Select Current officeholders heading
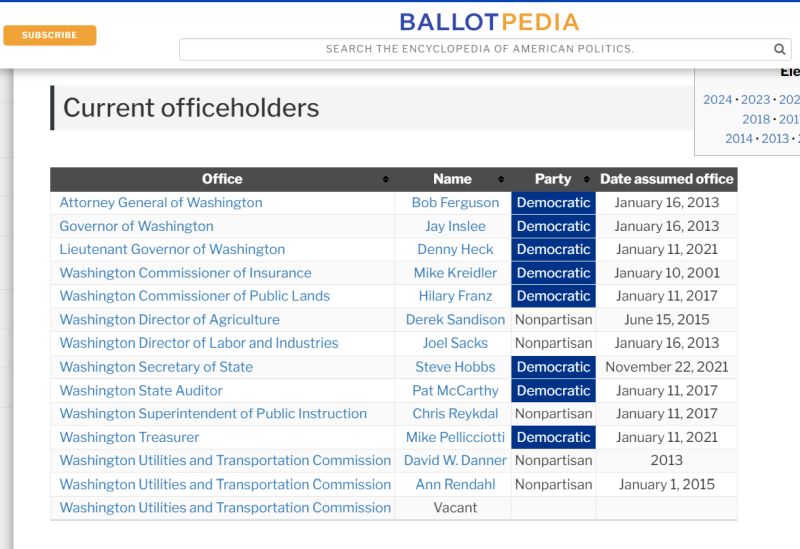 (191, 108)
